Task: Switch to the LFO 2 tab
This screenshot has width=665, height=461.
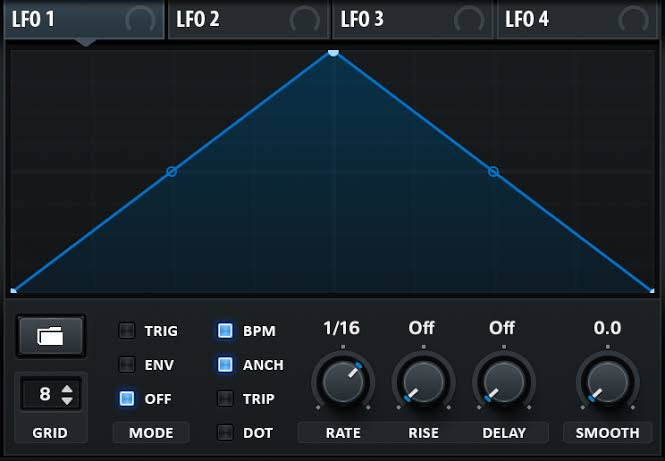Action: point(249,20)
